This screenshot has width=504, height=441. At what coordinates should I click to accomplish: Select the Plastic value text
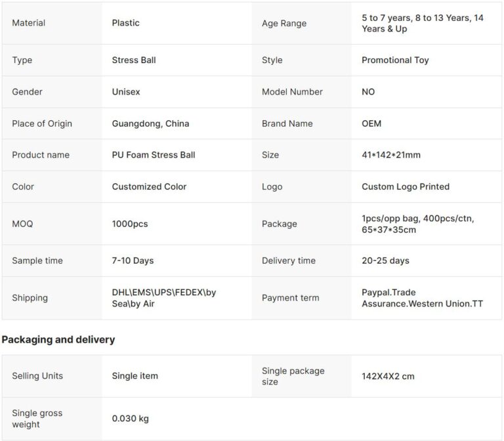click(126, 23)
